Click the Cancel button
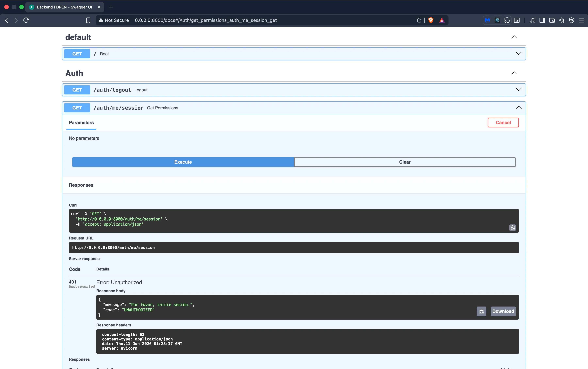 coord(503,123)
